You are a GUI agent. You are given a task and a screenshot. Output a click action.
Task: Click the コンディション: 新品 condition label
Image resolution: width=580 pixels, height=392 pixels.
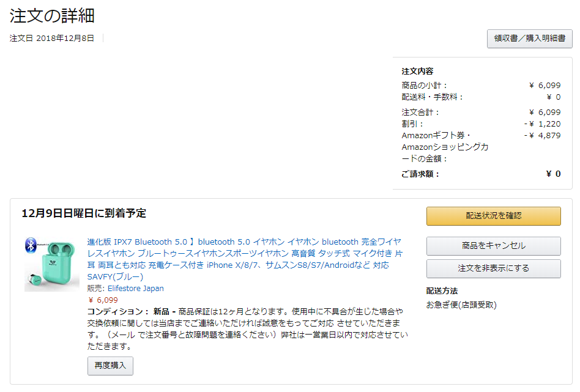tap(128, 312)
